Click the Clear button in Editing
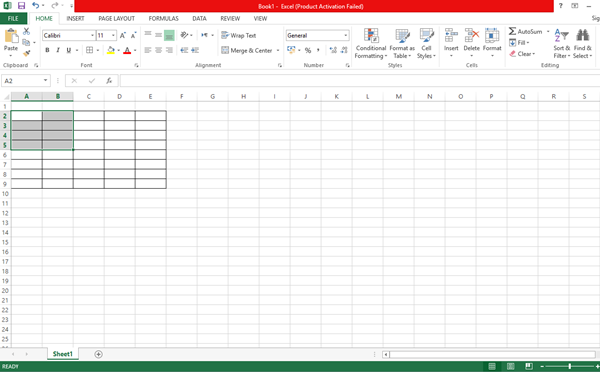The height and width of the screenshot is (372, 600). click(x=522, y=54)
